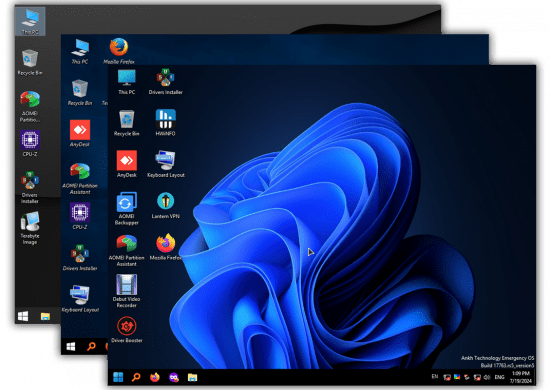Open AOMEI Partition on the back gray desktop
550x390 pixels.
pos(30,107)
